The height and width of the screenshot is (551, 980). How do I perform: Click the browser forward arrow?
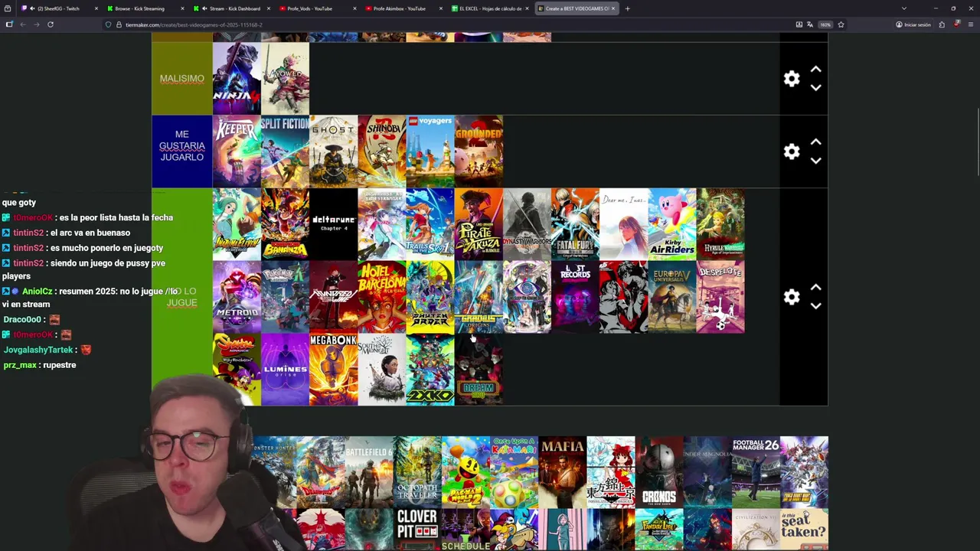coord(36,24)
